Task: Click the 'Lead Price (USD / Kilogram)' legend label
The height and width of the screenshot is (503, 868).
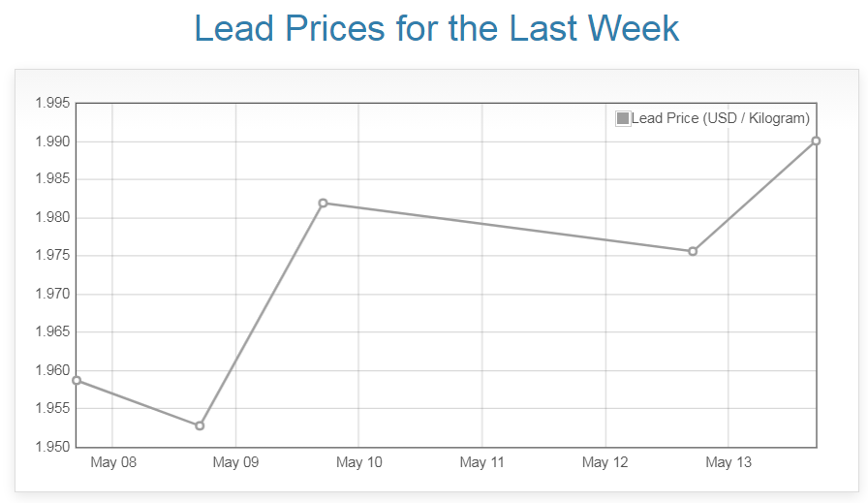Action: pyautogui.click(x=720, y=118)
